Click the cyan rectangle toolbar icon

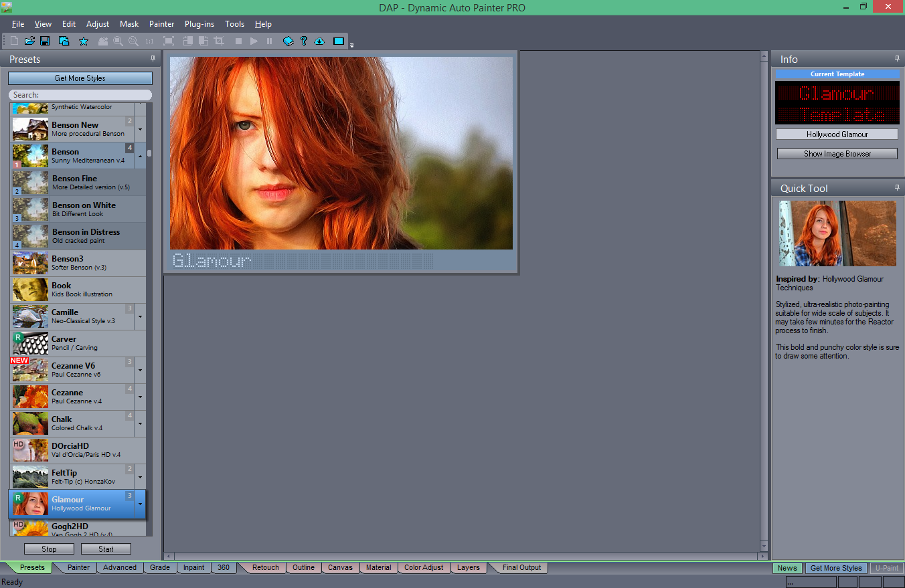point(339,41)
